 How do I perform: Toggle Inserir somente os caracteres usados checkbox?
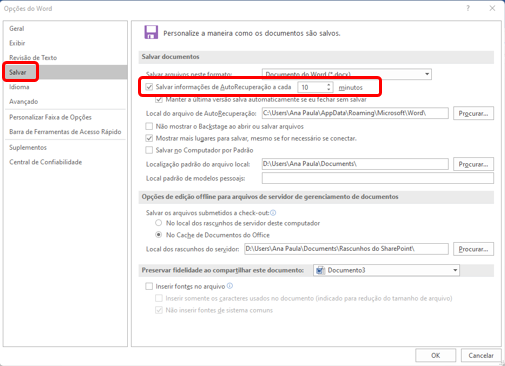(159, 298)
